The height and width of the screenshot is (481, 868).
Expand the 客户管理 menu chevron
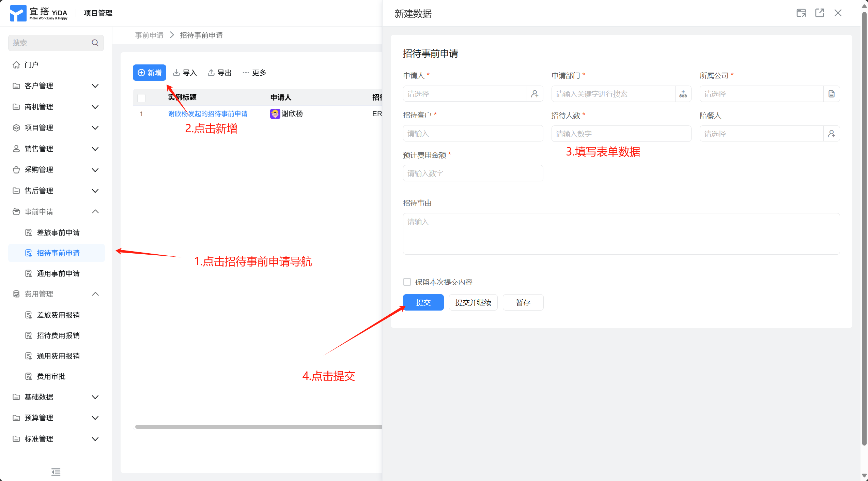point(95,86)
